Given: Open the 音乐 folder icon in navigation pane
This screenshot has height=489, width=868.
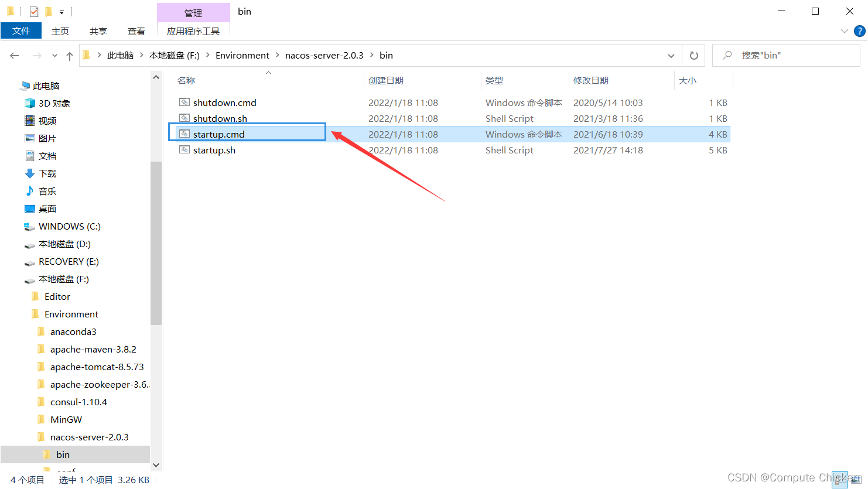Looking at the screenshot, I should (x=30, y=191).
